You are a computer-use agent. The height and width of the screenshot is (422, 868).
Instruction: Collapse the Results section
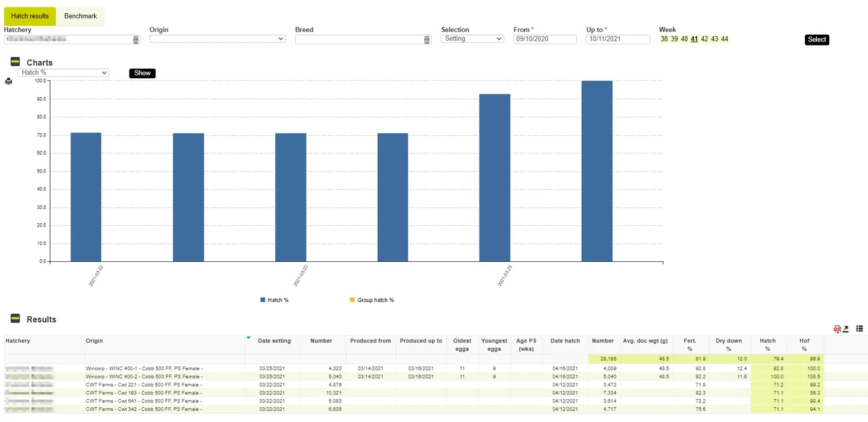pyautogui.click(x=15, y=319)
